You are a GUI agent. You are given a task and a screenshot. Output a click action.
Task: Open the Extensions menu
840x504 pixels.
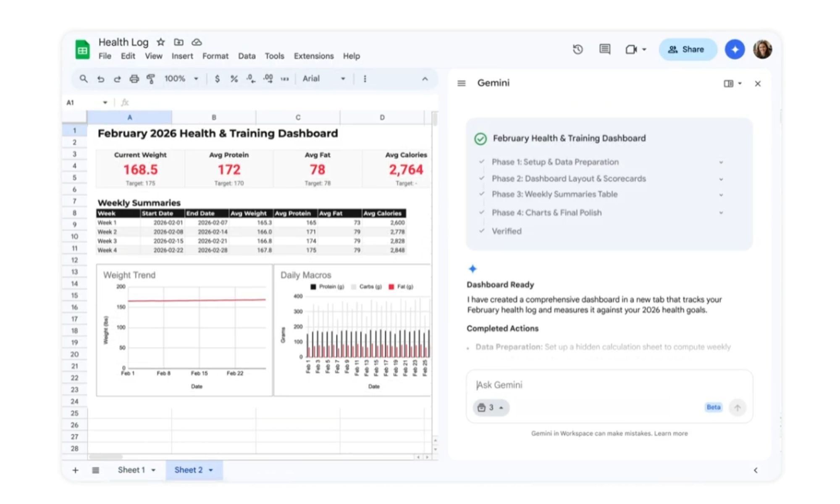coord(313,56)
